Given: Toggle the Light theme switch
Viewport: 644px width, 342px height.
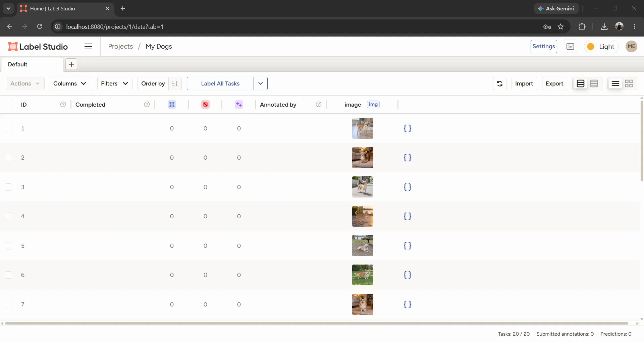Looking at the screenshot, I should click(601, 47).
